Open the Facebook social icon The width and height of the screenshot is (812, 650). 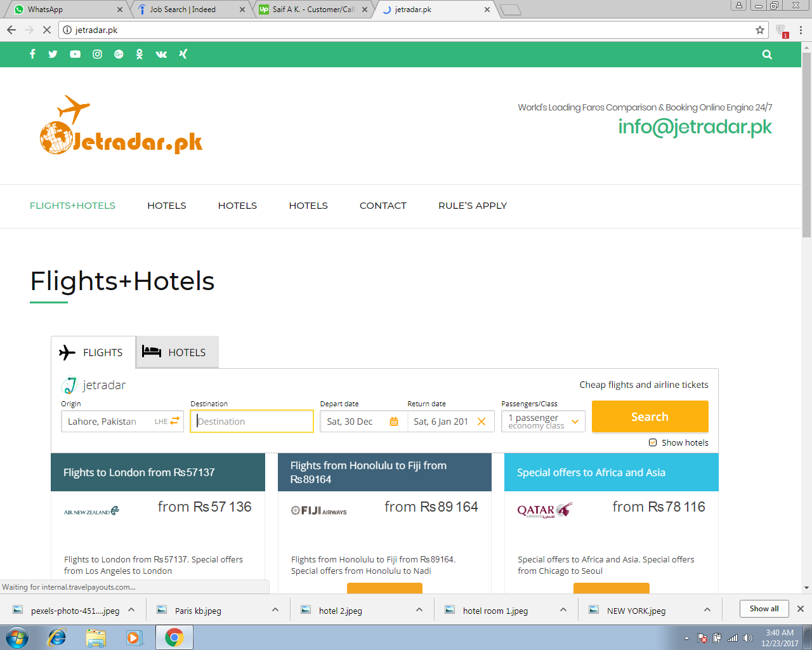tap(32, 54)
